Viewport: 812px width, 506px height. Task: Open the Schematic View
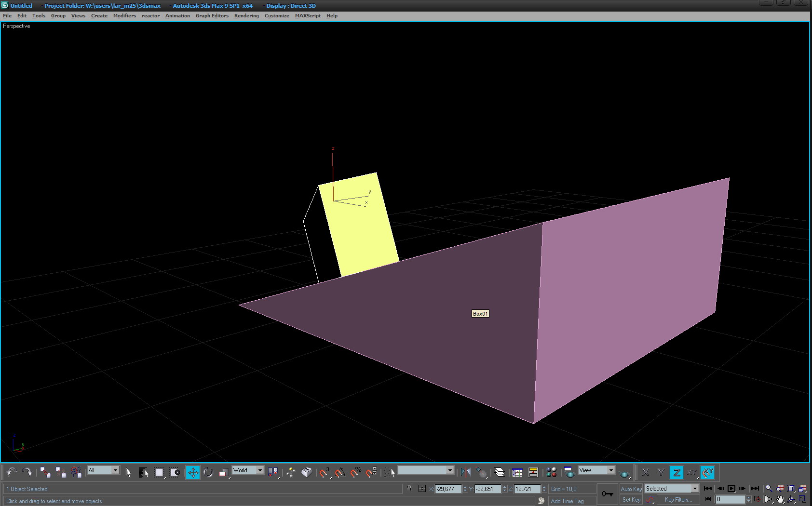click(x=533, y=472)
